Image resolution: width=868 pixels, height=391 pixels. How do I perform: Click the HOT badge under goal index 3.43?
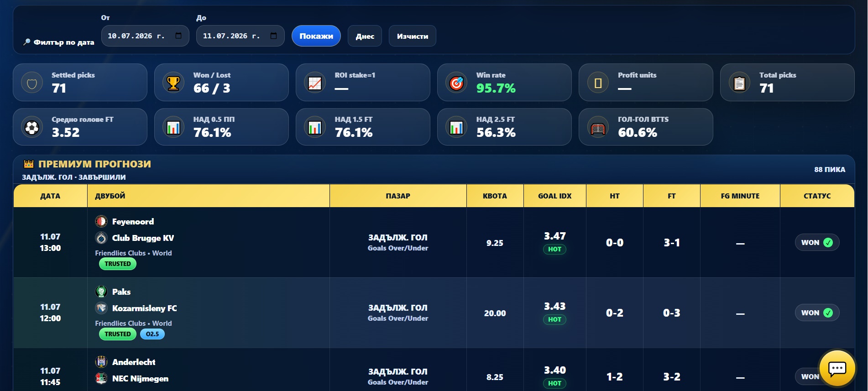point(554,320)
